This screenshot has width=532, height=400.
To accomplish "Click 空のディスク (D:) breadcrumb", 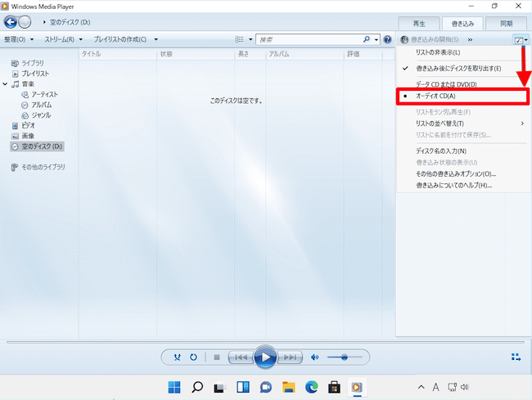I will (70, 22).
